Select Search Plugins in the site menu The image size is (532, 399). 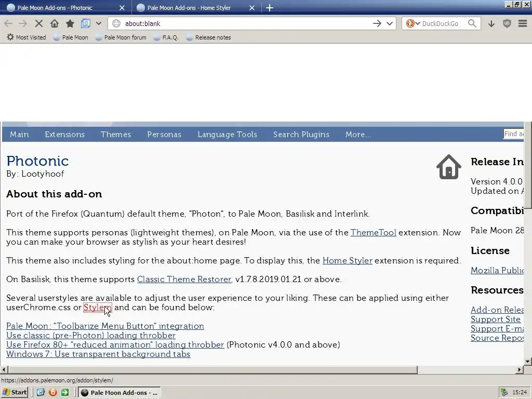point(301,135)
